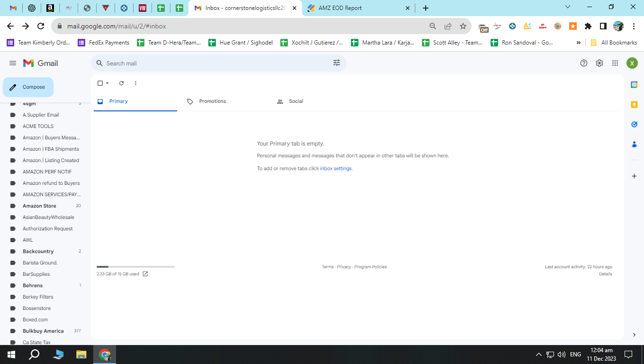
Task: Open Google Calendar side panel icon
Action: click(x=634, y=84)
